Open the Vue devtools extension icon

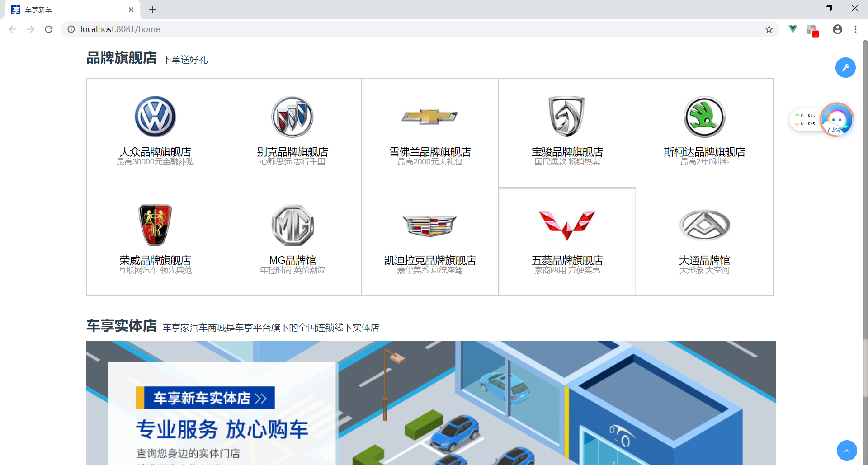pos(793,29)
